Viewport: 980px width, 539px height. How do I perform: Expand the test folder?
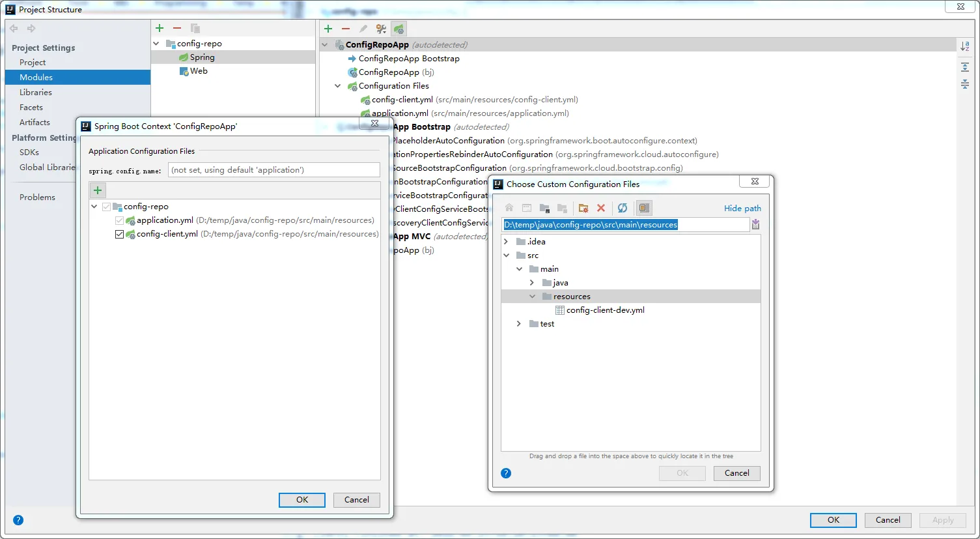click(x=519, y=324)
